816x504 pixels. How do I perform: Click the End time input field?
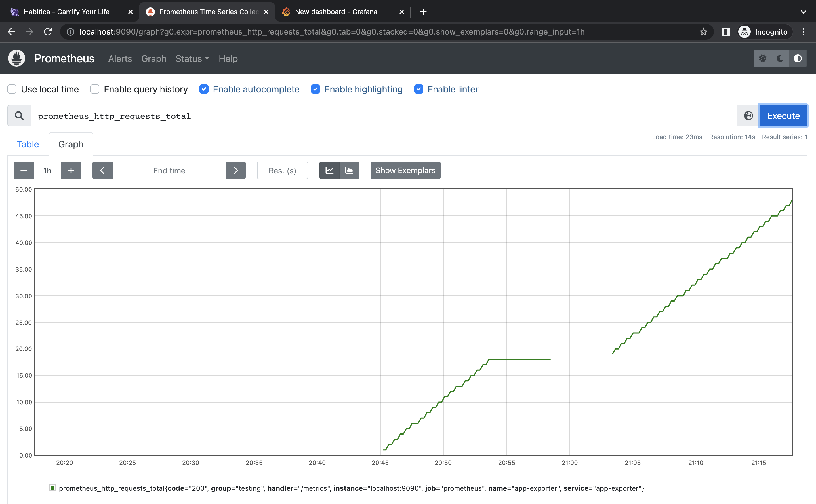click(169, 170)
